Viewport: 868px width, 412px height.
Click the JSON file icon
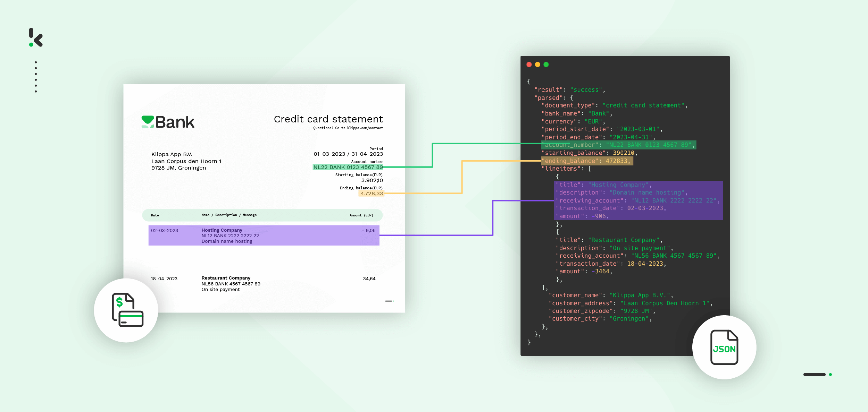click(724, 347)
